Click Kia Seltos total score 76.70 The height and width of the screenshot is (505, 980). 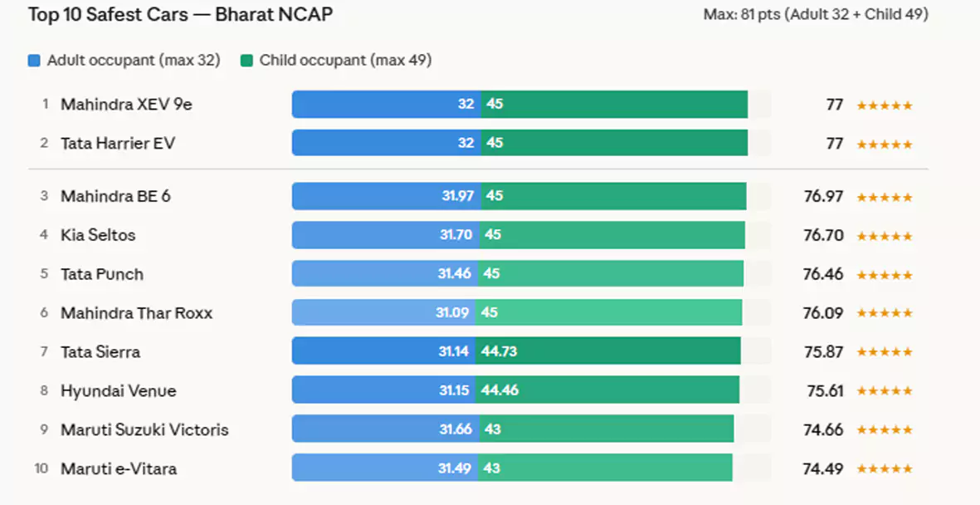(x=823, y=236)
